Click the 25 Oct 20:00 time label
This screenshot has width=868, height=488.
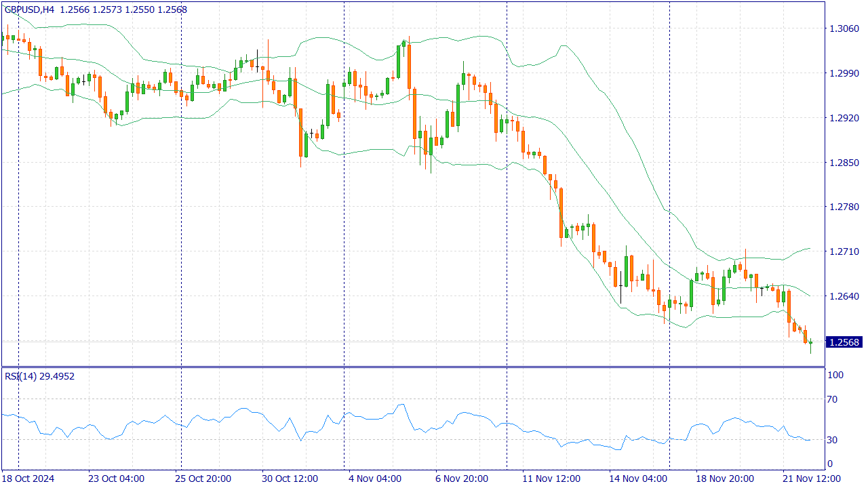point(203,479)
